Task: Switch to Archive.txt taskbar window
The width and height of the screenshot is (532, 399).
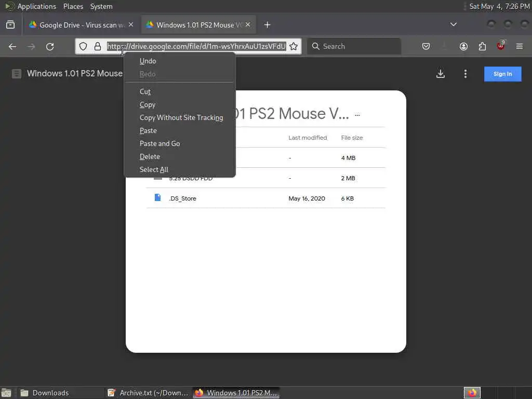Action: pyautogui.click(x=148, y=393)
